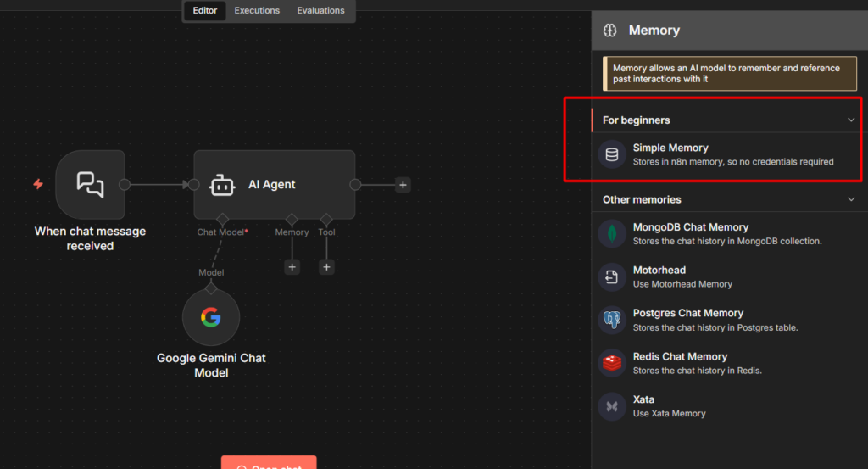Click the AI Agent input connector circle

point(194,184)
